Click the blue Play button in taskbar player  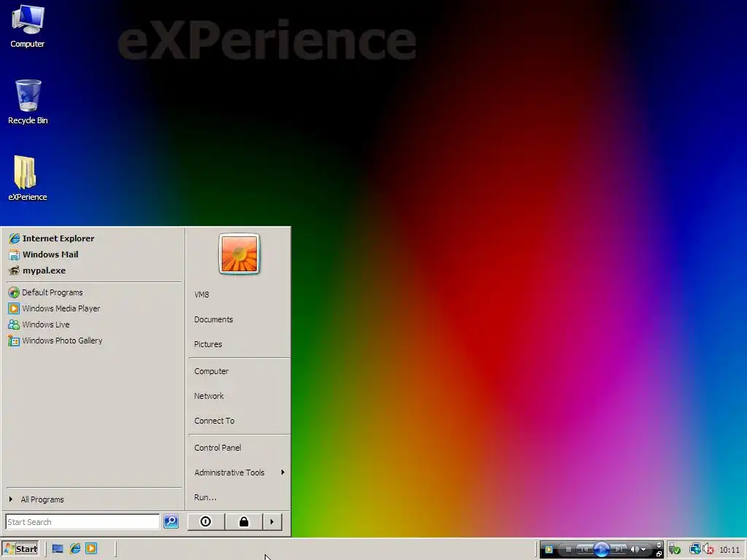(602, 550)
